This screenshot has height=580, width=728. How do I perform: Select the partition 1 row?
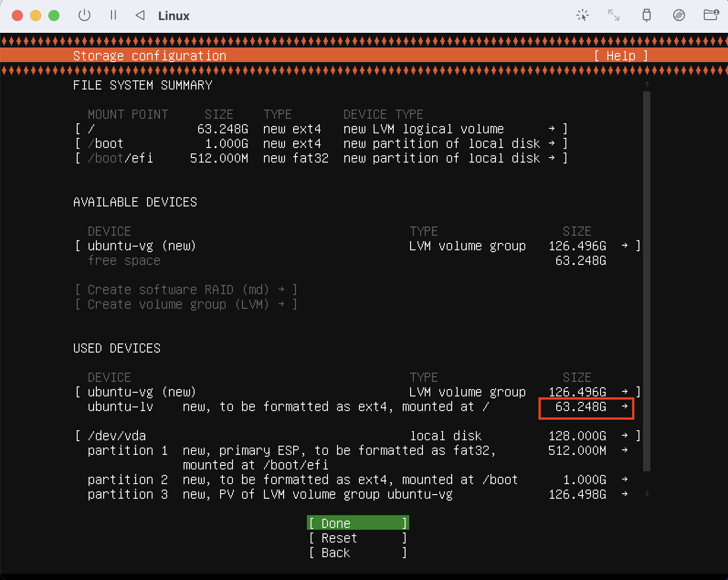(358, 458)
